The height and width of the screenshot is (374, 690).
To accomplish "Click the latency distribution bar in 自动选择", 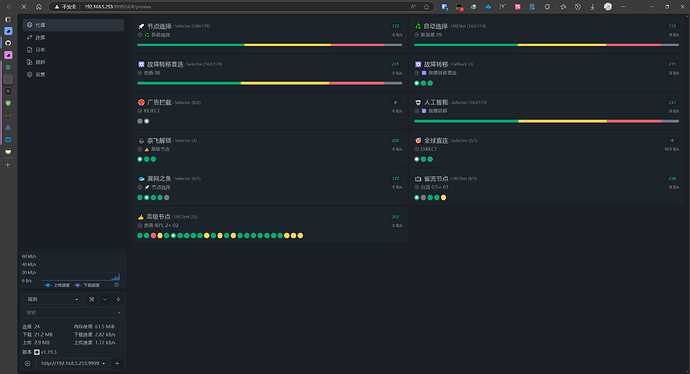I will pos(546,45).
